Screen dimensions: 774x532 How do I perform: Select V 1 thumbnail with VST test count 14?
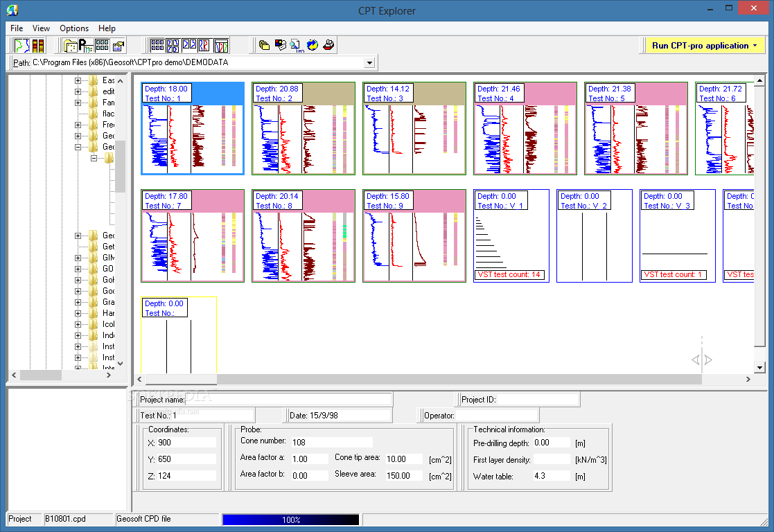pos(511,236)
